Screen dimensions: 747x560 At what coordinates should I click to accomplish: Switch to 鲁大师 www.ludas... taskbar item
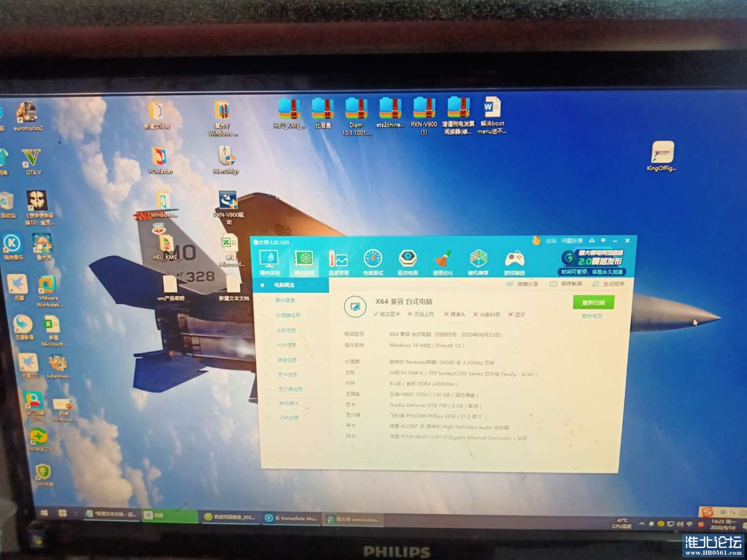point(353,519)
